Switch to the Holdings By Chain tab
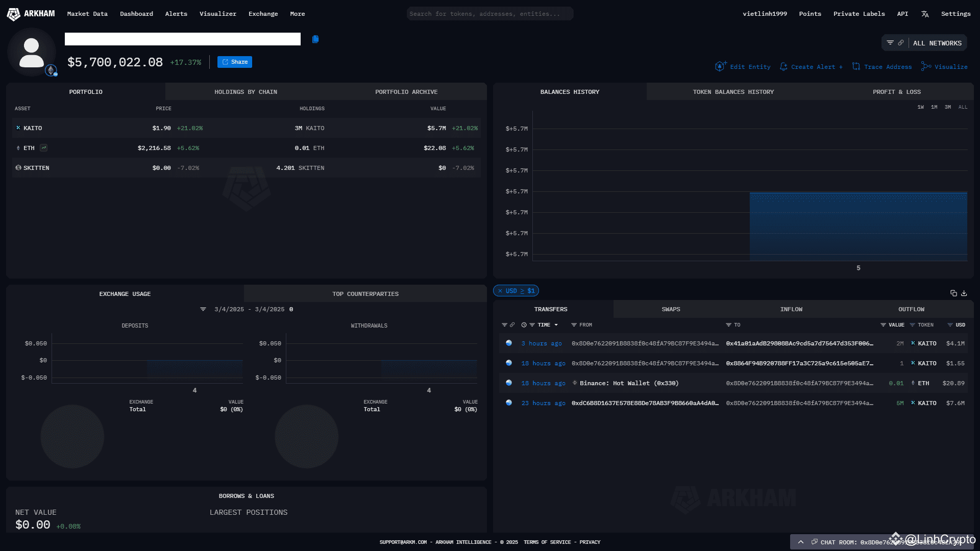980x551 pixels. pyautogui.click(x=246, y=92)
